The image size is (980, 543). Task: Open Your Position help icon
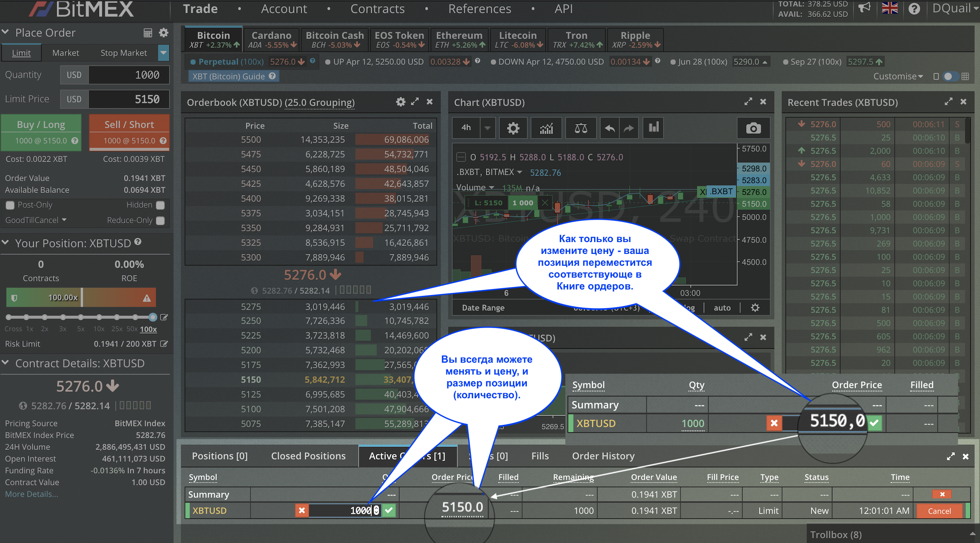[x=138, y=242]
